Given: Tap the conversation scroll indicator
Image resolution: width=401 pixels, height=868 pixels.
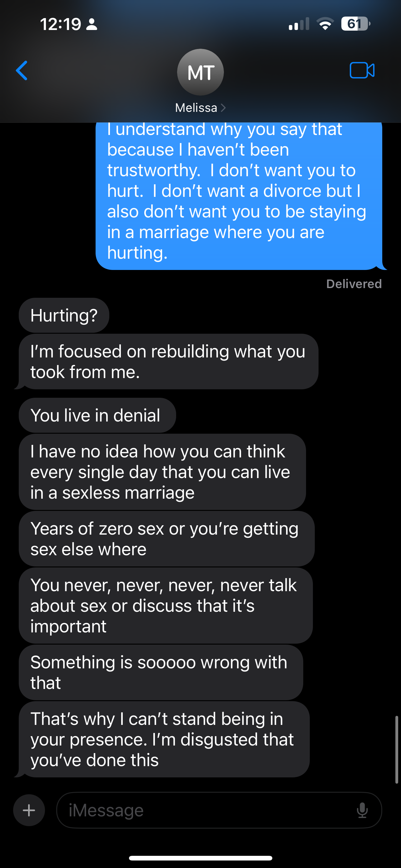Looking at the screenshot, I should point(397,750).
